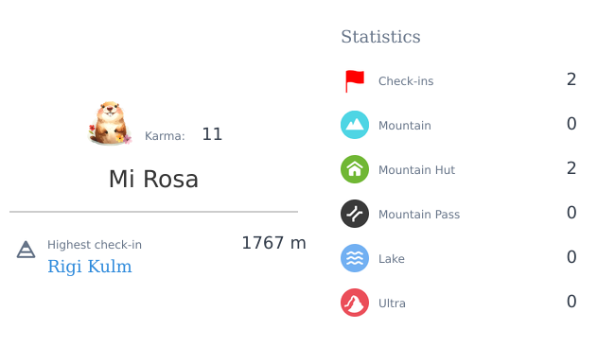This screenshot has height=364, width=615.
Task: Click the Mountain Hut count 2
Action: tap(571, 168)
